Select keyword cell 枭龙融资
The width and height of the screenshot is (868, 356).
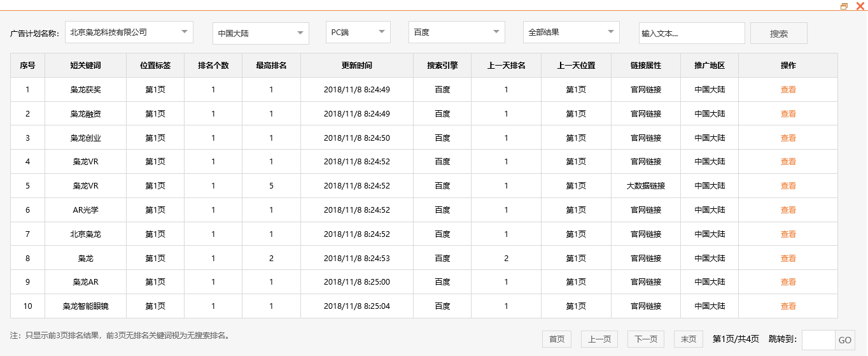pos(86,114)
